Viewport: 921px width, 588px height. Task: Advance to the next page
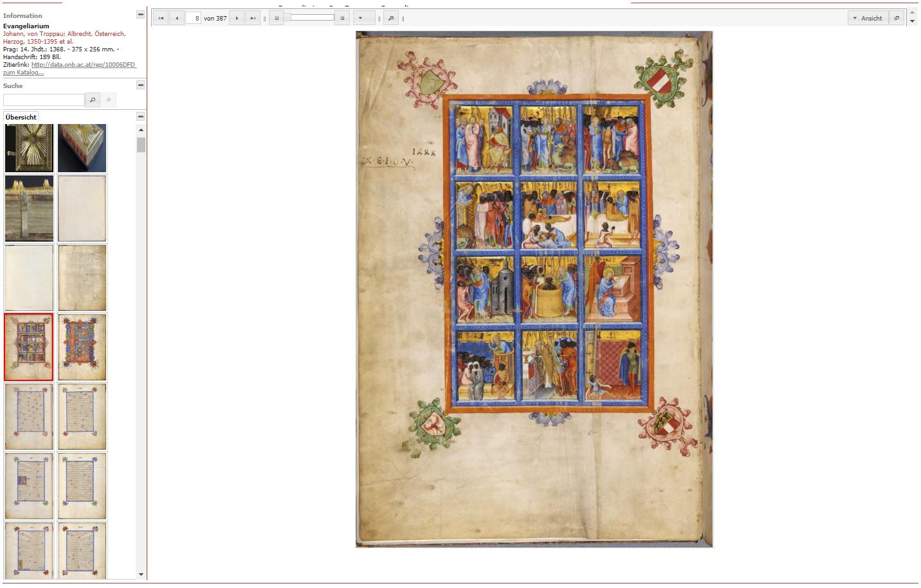coord(237,18)
